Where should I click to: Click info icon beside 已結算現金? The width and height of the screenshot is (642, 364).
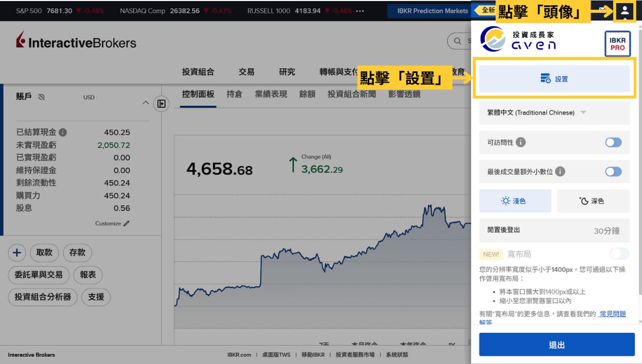[x=63, y=132]
